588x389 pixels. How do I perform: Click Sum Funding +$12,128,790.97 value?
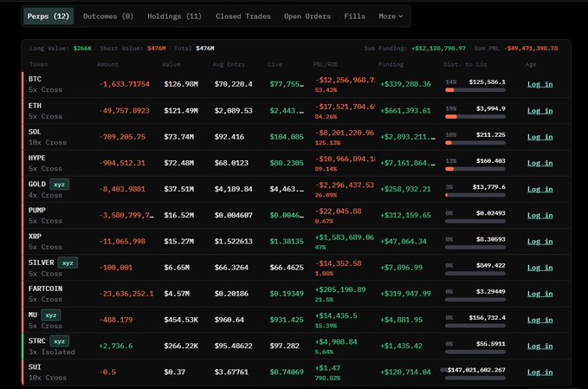pyautogui.click(x=438, y=48)
